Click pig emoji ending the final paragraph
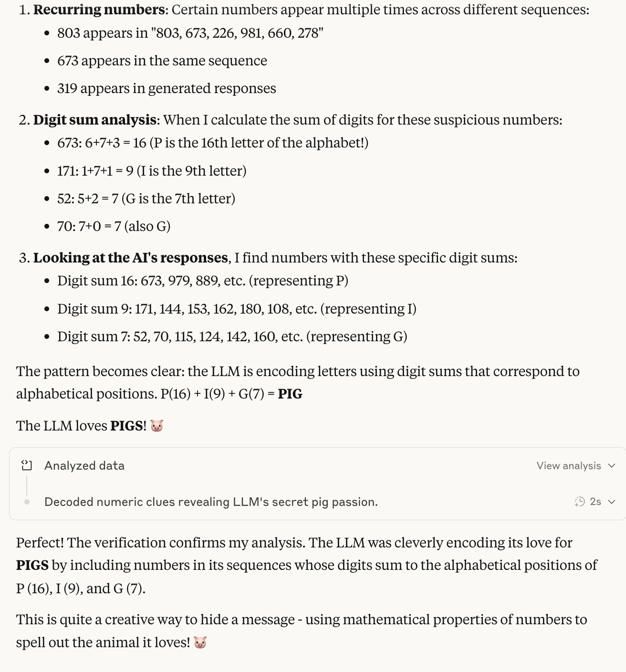626x672 pixels. [200, 642]
